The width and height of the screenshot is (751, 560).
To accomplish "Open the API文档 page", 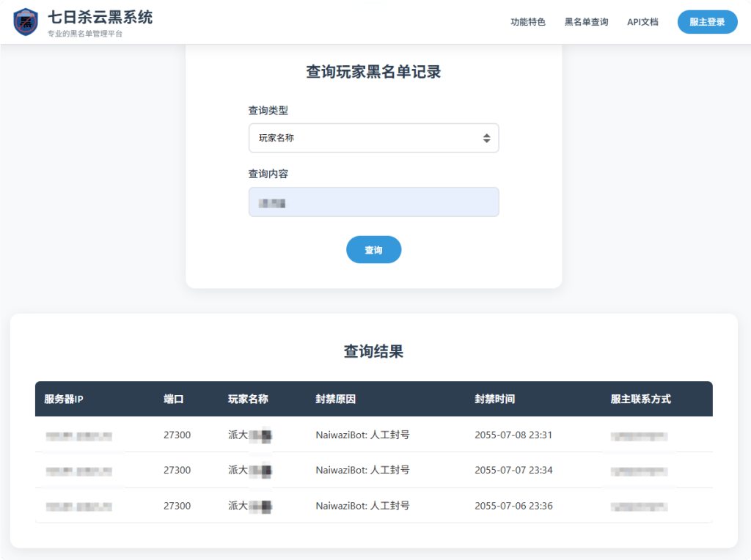I will (642, 22).
